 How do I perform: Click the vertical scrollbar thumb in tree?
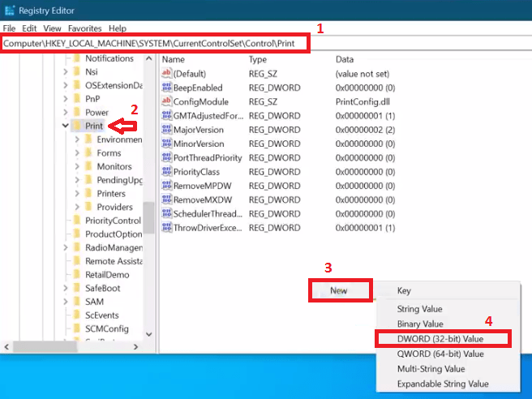pos(148,218)
